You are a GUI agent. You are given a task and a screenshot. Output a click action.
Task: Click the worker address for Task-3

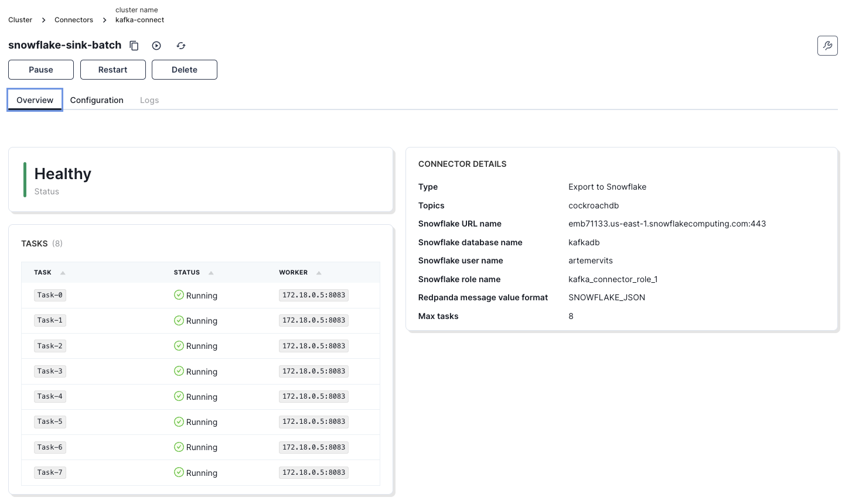(x=314, y=371)
